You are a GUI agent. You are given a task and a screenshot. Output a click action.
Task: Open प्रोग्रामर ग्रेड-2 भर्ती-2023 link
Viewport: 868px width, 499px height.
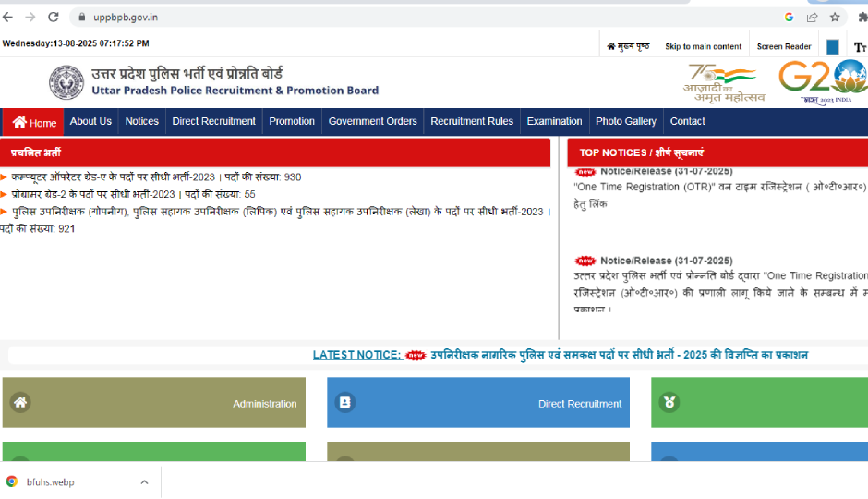[x=133, y=194]
